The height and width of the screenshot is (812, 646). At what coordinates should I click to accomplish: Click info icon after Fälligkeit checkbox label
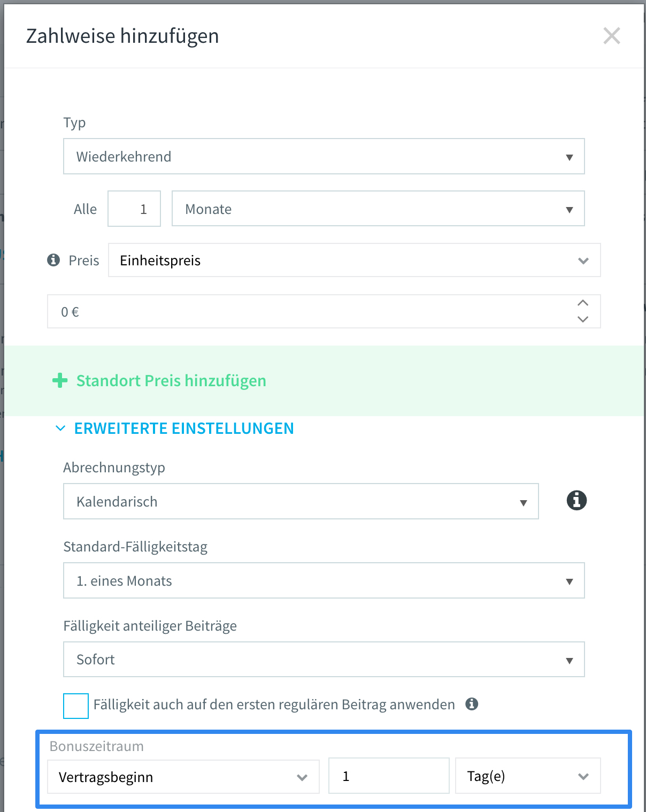coord(472,704)
